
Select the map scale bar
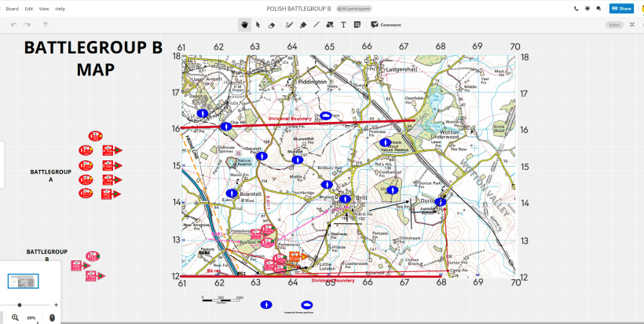tap(221, 300)
